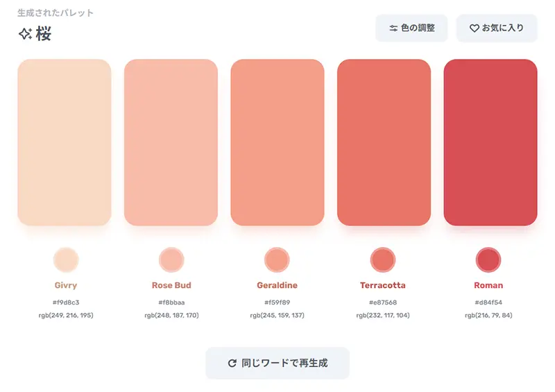Click the small Givry circle swatch
The height and width of the screenshot is (392, 555).
(x=66, y=259)
